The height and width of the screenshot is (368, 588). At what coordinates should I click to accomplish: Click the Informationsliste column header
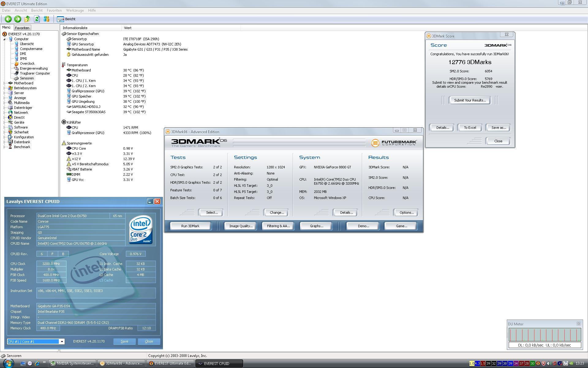coord(91,28)
